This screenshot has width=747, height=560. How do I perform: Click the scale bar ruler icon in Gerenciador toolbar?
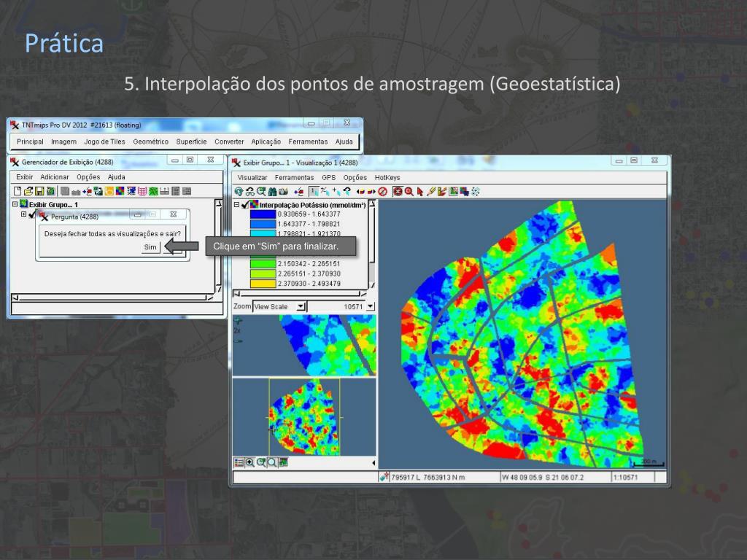point(164,191)
